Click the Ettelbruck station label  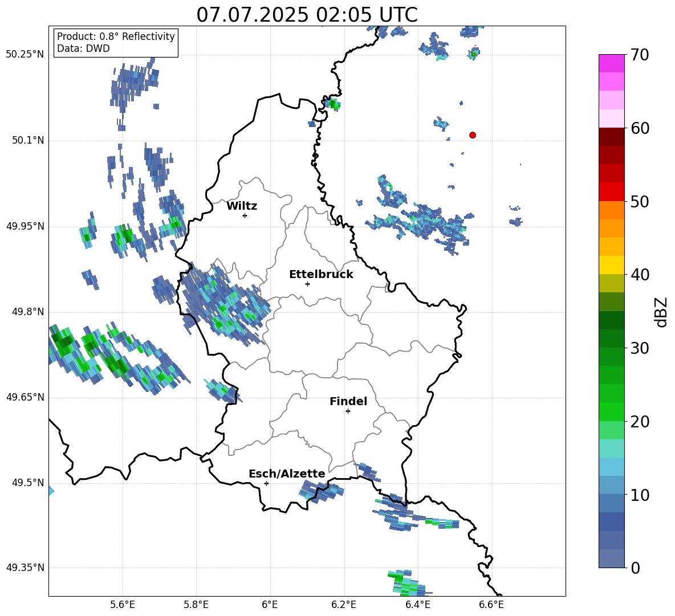point(321,275)
